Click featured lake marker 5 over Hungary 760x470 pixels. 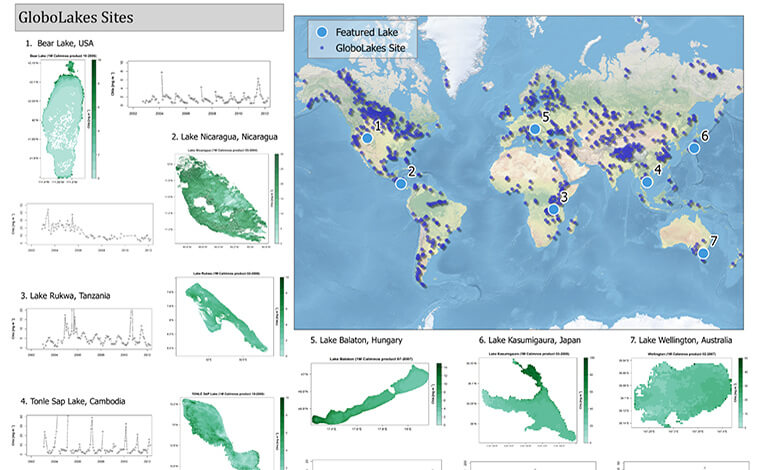pyautogui.click(x=535, y=129)
